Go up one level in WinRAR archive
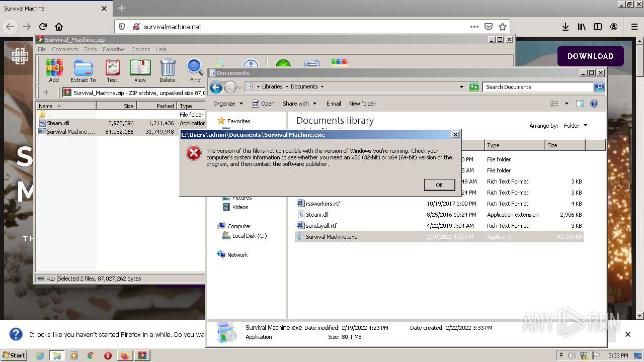The height and width of the screenshot is (362, 644). coord(46,93)
